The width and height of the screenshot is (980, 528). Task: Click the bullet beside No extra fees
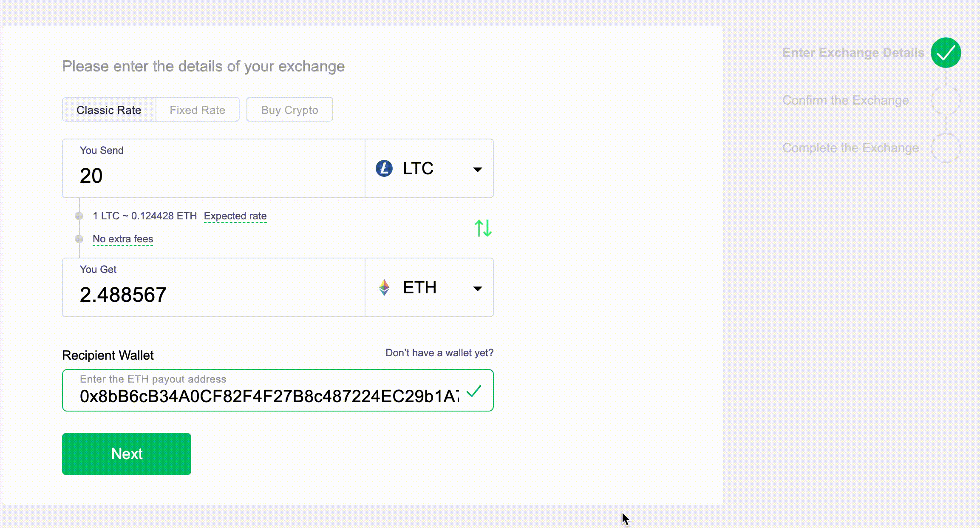point(79,239)
